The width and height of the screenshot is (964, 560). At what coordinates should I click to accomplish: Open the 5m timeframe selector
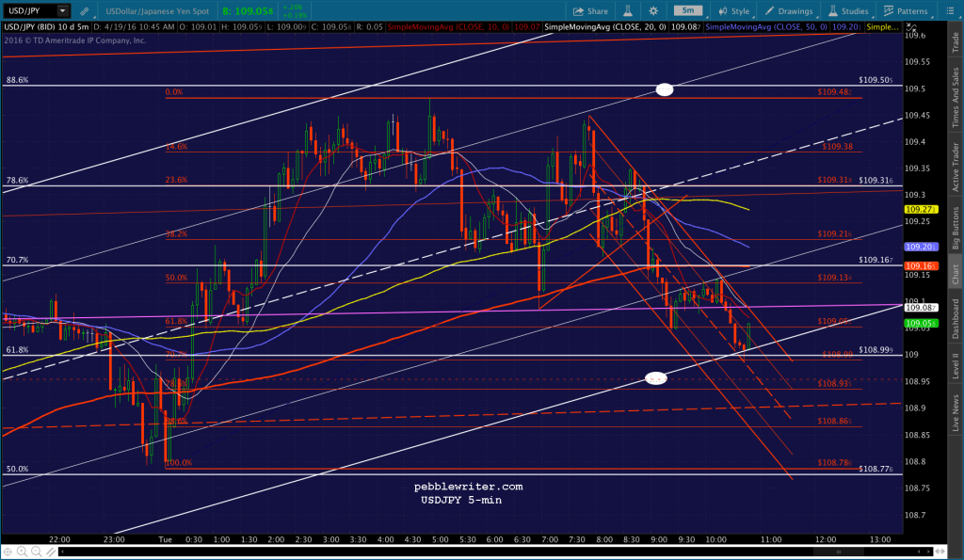coord(688,10)
